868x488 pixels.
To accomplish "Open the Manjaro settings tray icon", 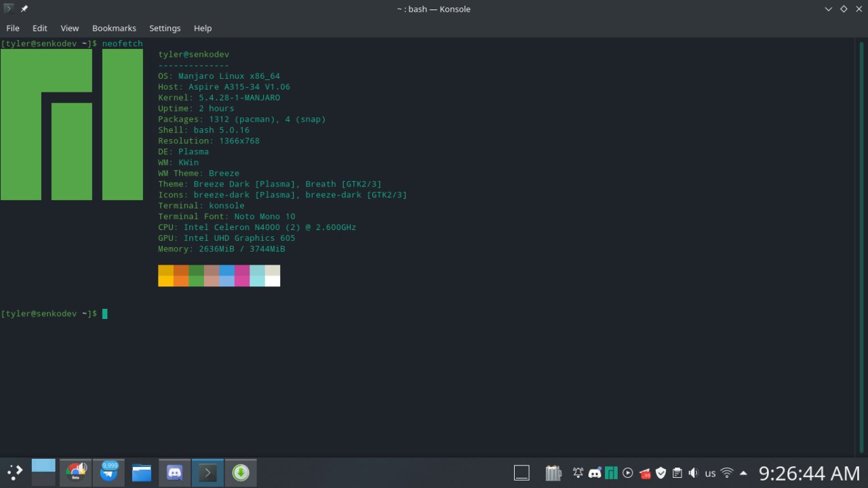I will click(611, 472).
